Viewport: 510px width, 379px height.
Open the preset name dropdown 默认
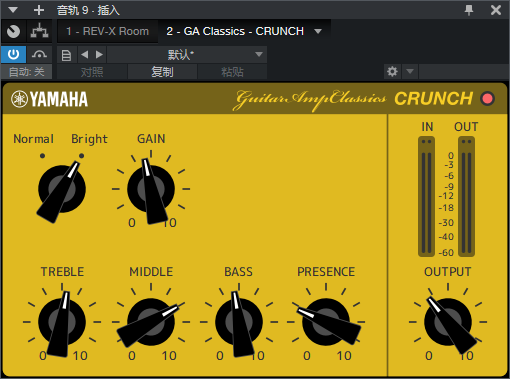(x=187, y=55)
